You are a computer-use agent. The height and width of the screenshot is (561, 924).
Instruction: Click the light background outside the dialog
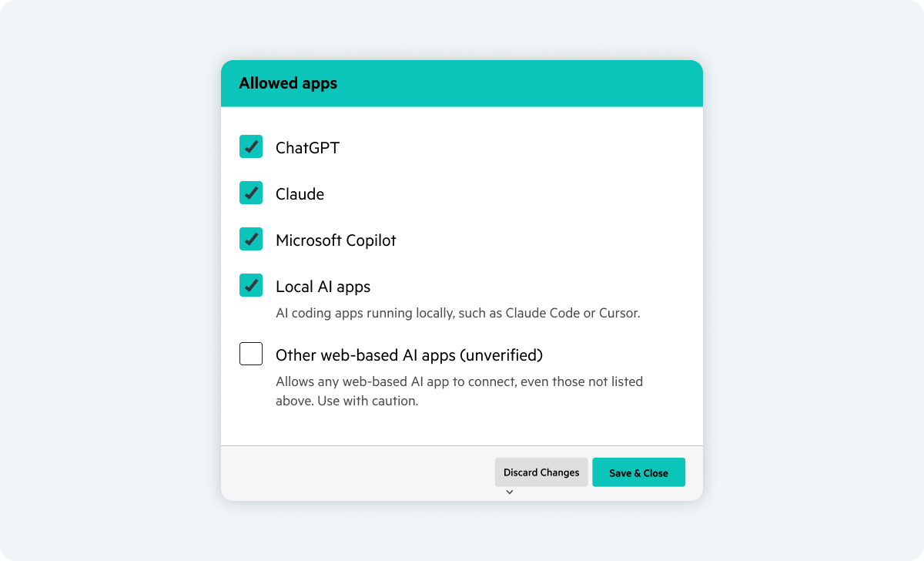click(x=808, y=277)
